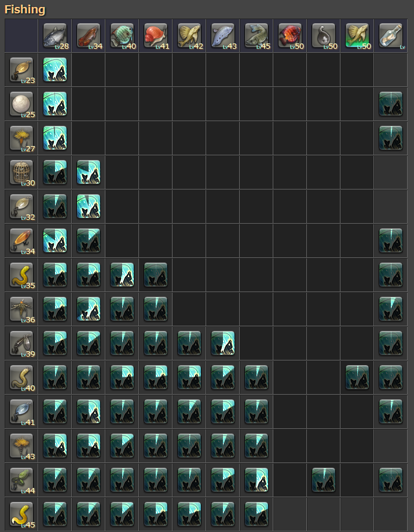Click the Lv45 yellow worm bait icon
The image size is (414, 532).
coord(21,514)
